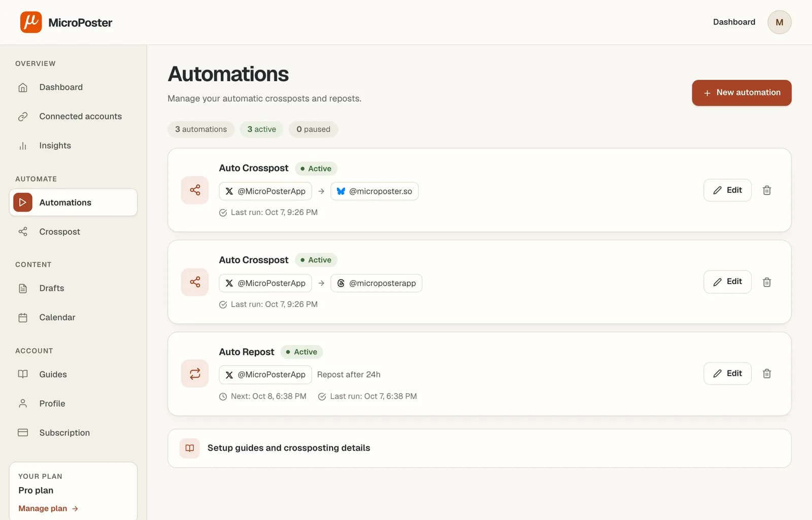Click the calendar icon in the sidebar
This screenshot has height=520, width=812.
[x=23, y=318]
